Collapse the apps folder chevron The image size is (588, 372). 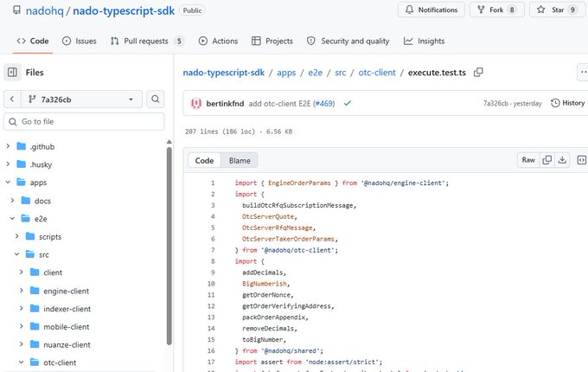pyautogui.click(x=8, y=183)
